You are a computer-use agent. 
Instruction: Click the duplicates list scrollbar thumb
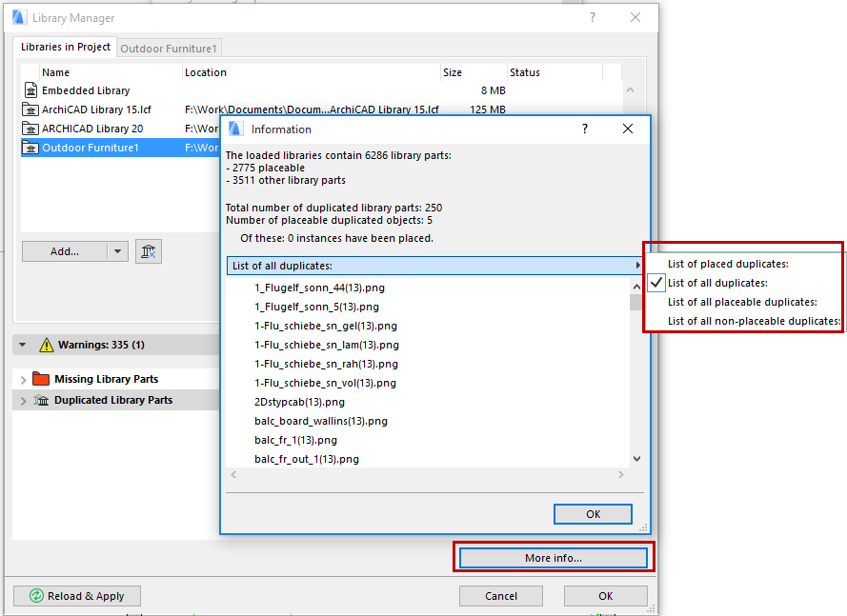[x=636, y=303]
